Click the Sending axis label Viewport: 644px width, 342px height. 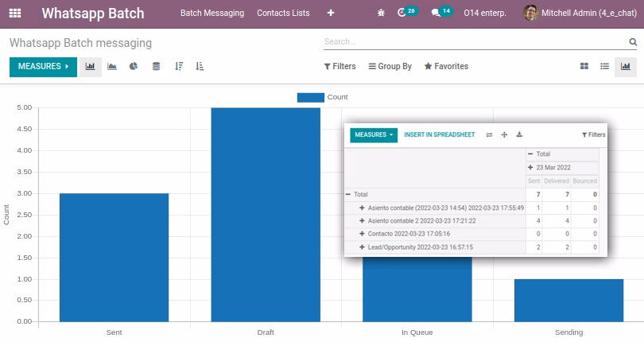[x=568, y=332]
